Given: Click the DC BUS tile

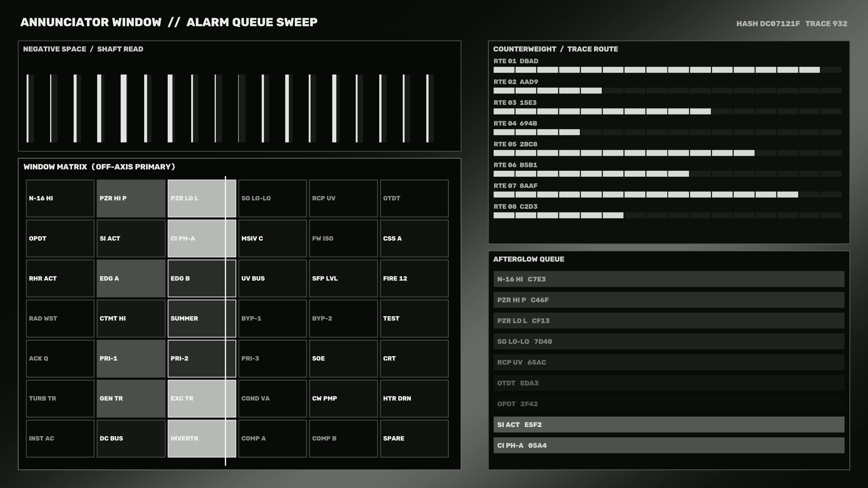Looking at the screenshot, I should coord(131,439).
